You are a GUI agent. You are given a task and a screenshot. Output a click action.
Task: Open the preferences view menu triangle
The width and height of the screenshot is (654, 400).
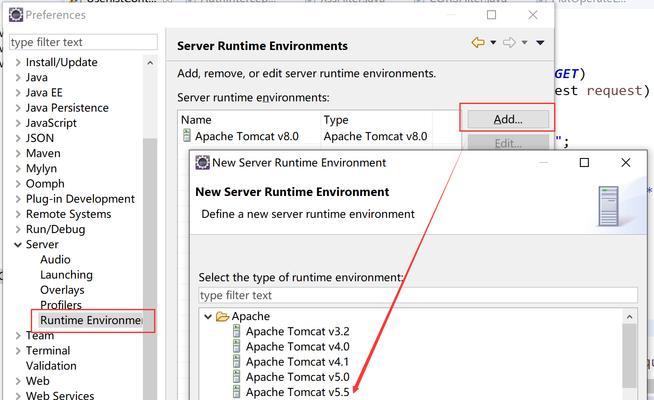tap(540, 43)
